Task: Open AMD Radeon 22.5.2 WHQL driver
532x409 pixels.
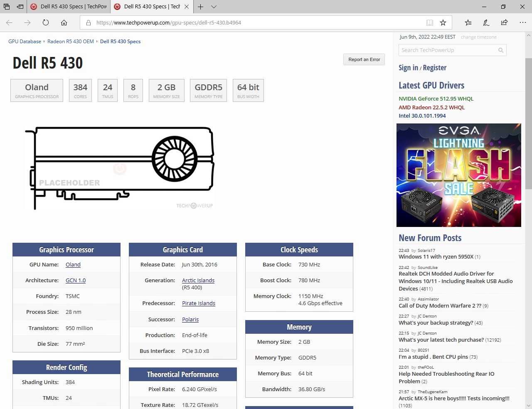Action: [432, 107]
